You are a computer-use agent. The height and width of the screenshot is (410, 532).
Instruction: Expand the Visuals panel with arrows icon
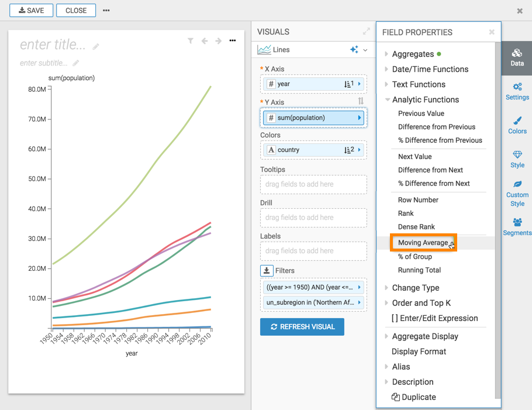[366, 32]
